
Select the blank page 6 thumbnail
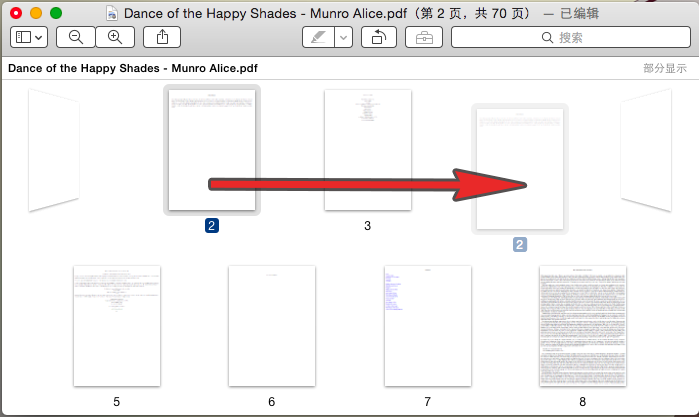click(x=271, y=325)
